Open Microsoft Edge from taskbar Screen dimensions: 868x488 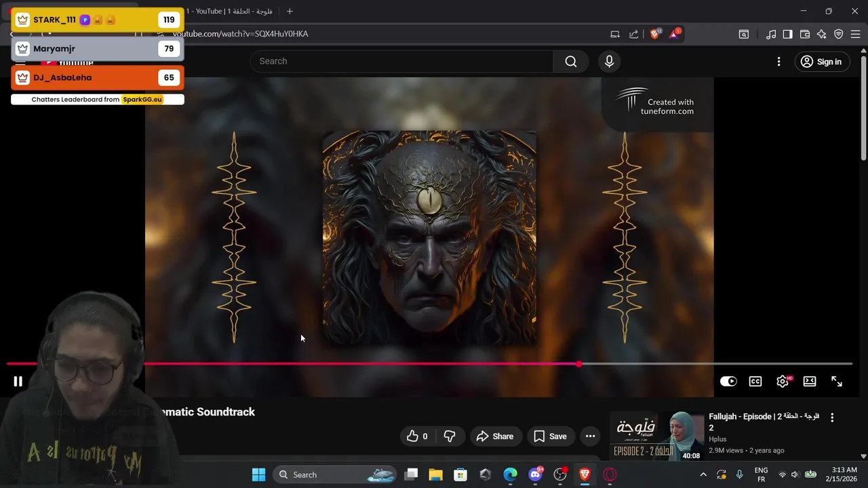click(x=510, y=474)
